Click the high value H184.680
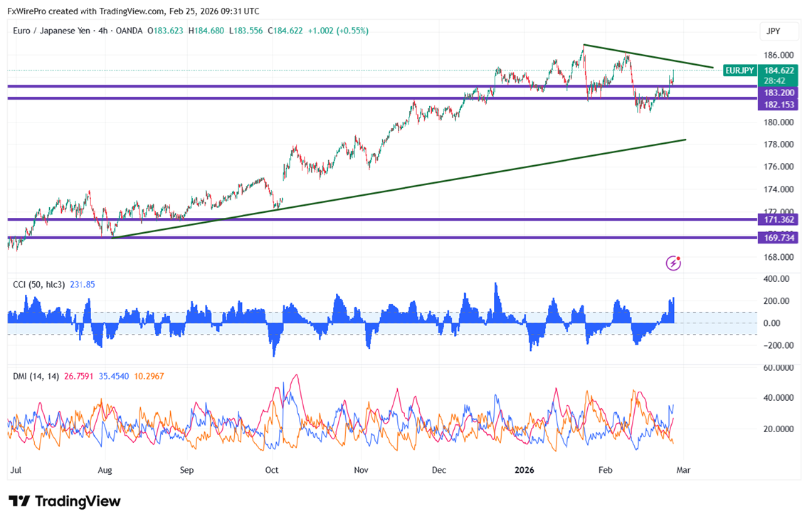Screen dimensions: 812x524 point(206,31)
